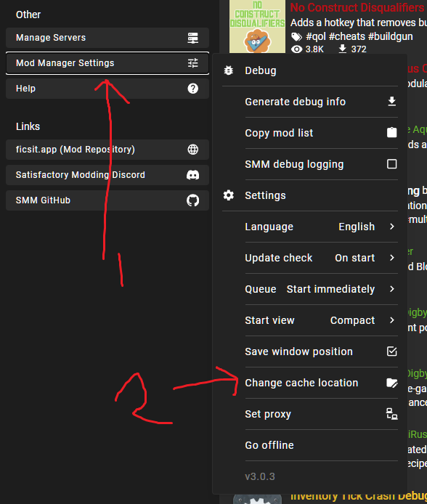Open Mod Manager Settings
Screen dimensions: 427x504
(107, 63)
